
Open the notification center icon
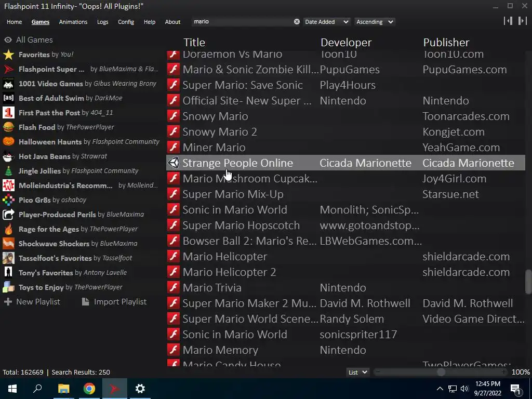516,389
